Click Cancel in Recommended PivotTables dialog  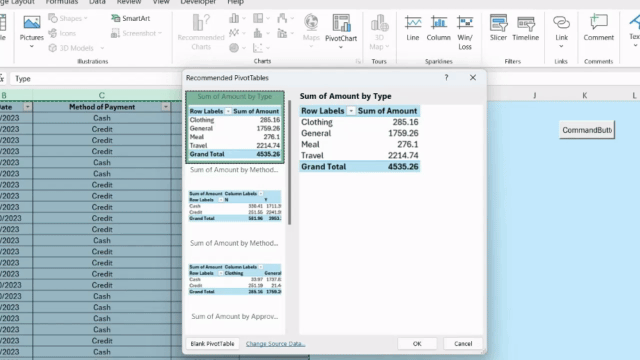pos(463,344)
